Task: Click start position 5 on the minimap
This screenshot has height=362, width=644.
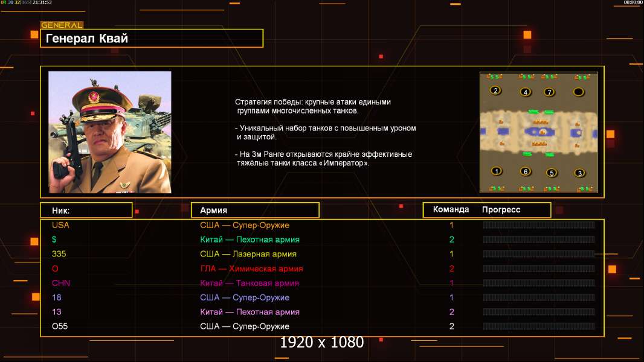Action: pos(552,173)
